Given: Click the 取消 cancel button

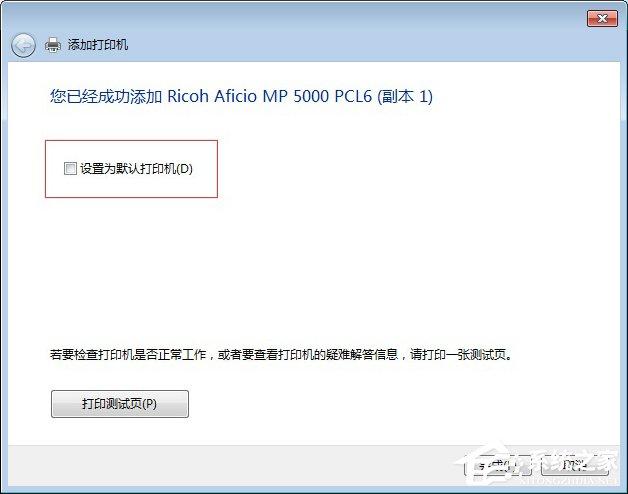Looking at the screenshot, I should click(x=573, y=466).
